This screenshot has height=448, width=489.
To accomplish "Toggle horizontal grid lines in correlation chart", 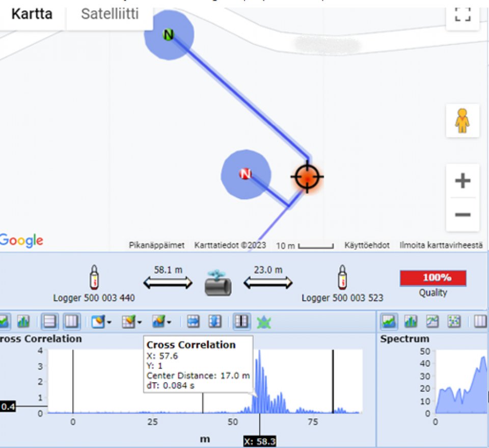I will pos(50,321).
